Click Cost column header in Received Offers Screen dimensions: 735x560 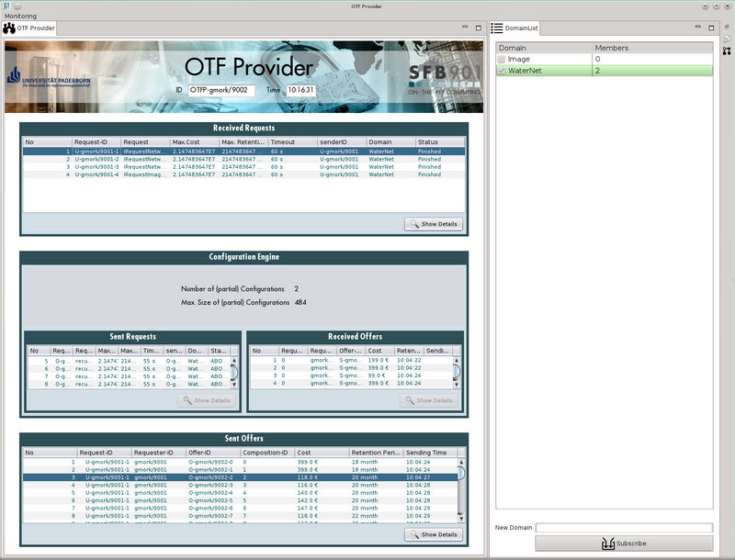(379, 351)
